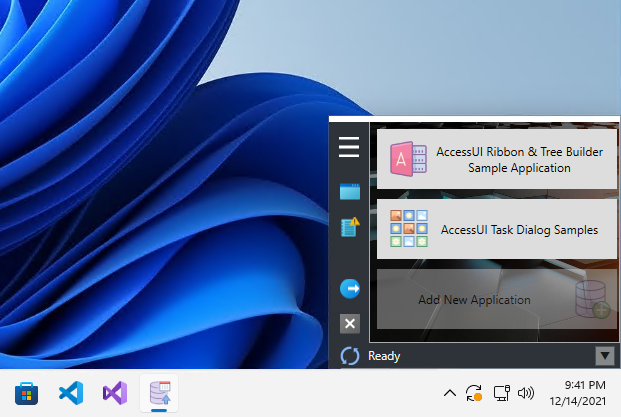Click the database plus icon on Add tile
This screenshot has width=621, height=417.
point(592,299)
